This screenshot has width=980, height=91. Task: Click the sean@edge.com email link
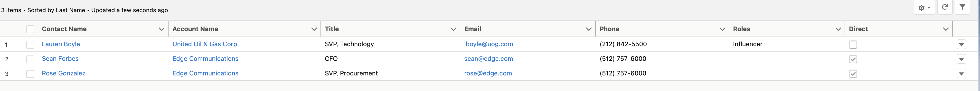tap(489, 59)
